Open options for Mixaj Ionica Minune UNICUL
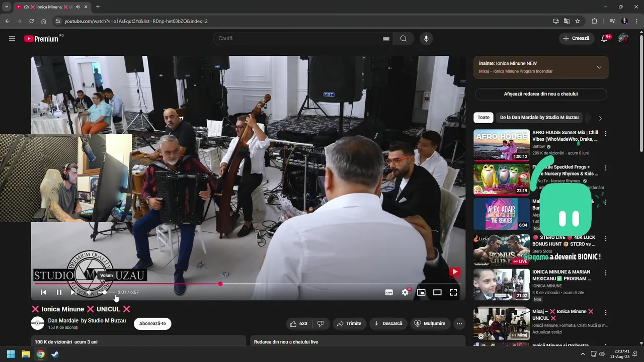 coord(606,312)
